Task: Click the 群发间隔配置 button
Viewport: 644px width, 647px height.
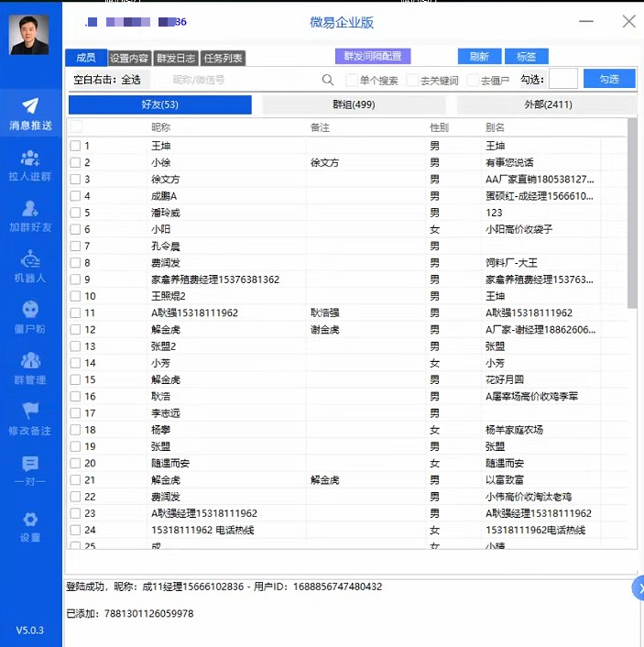Action: [x=373, y=56]
